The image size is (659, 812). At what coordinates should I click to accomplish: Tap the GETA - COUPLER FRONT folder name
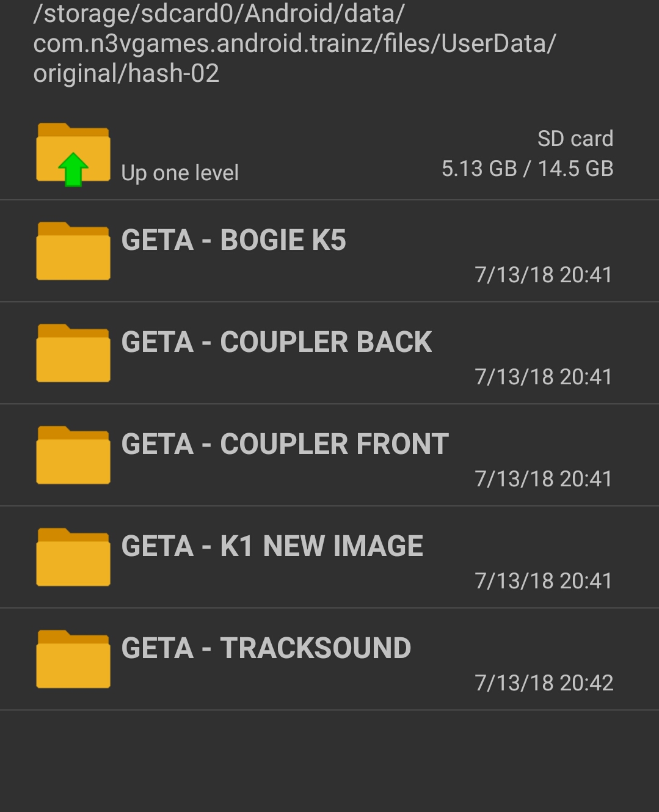[x=285, y=444]
